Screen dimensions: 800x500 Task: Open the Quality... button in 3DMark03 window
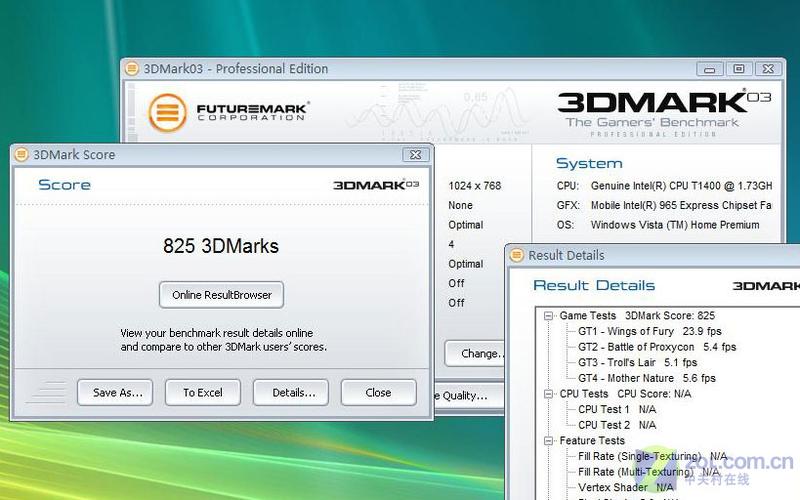pyautogui.click(x=468, y=396)
